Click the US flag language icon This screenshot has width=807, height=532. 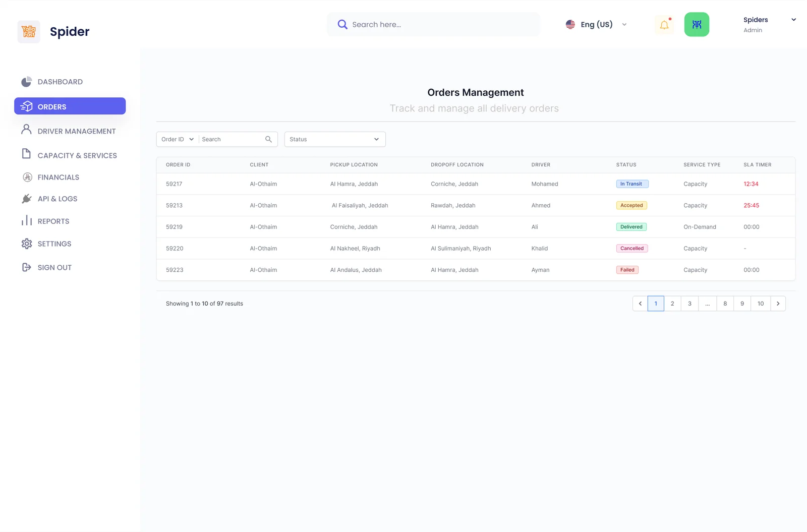click(x=570, y=24)
